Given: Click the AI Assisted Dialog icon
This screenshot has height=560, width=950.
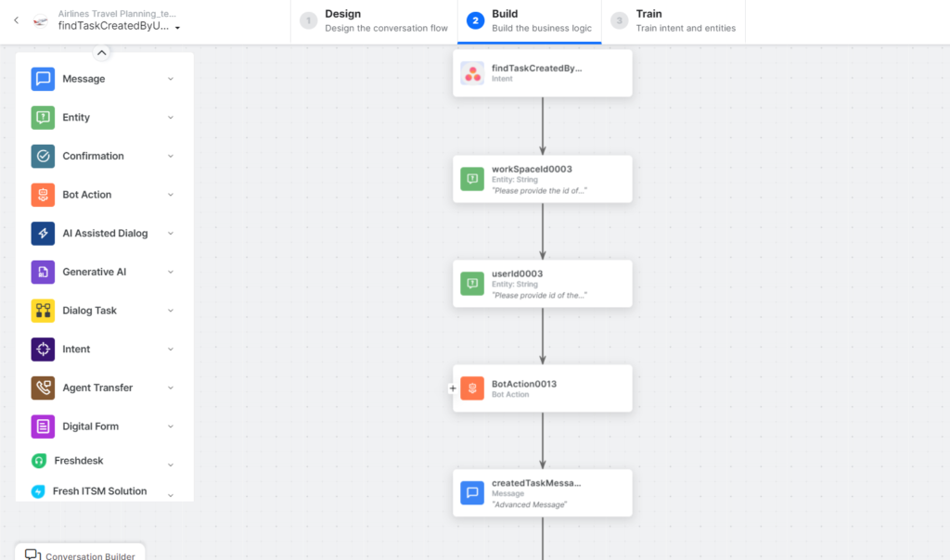Looking at the screenshot, I should pyautogui.click(x=42, y=233).
